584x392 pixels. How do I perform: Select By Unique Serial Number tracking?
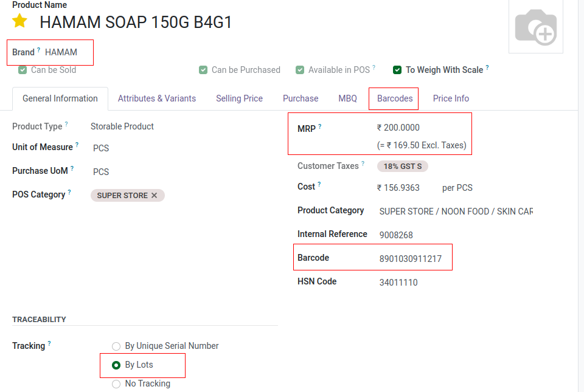pos(116,346)
